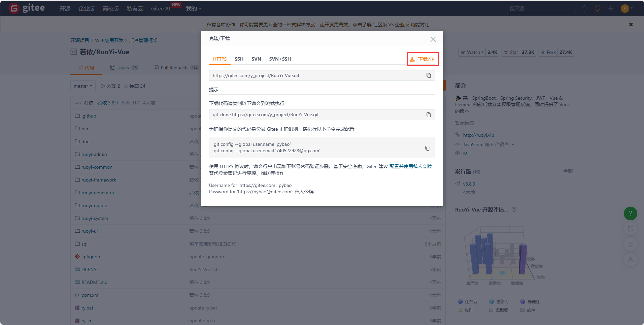644x325 pixels.
Task: Open the pom.xml file
Action: point(90,295)
